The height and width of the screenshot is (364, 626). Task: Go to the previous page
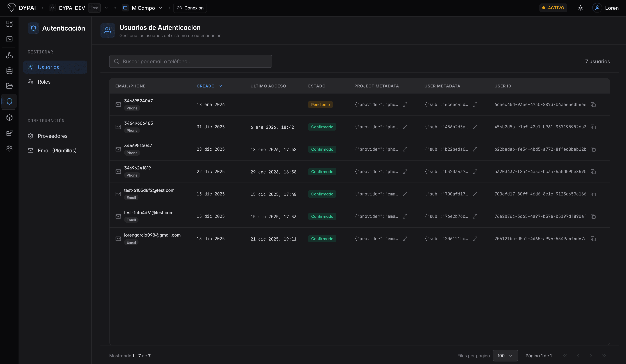[578, 356]
